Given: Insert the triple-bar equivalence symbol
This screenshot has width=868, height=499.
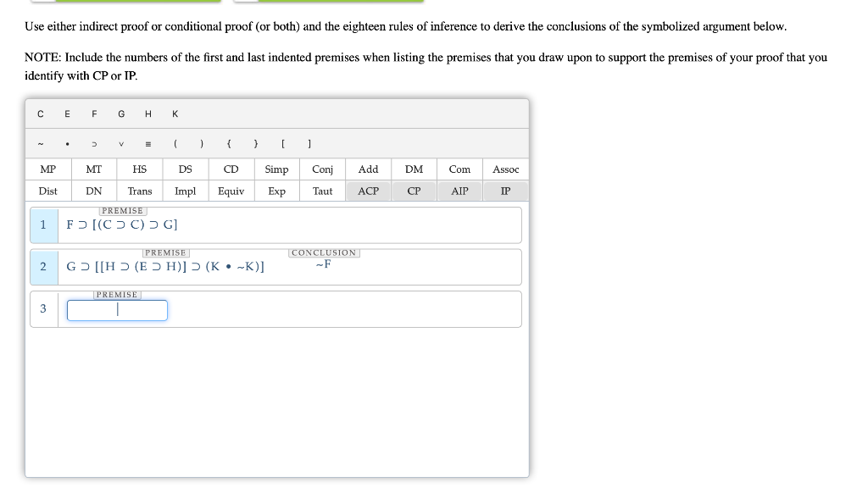Looking at the screenshot, I should [147, 143].
